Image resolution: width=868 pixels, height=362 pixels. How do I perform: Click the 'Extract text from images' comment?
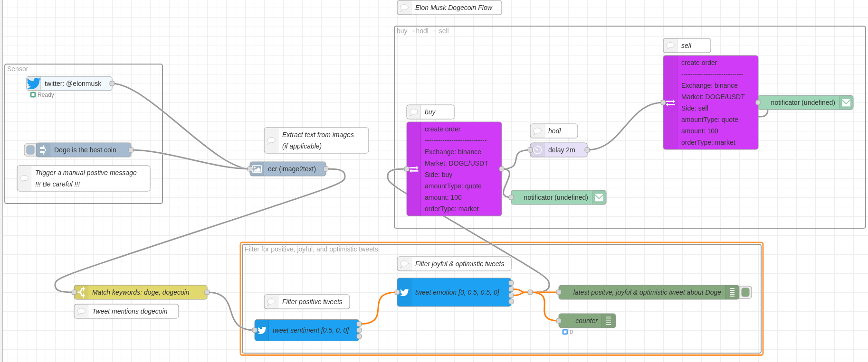[316, 140]
